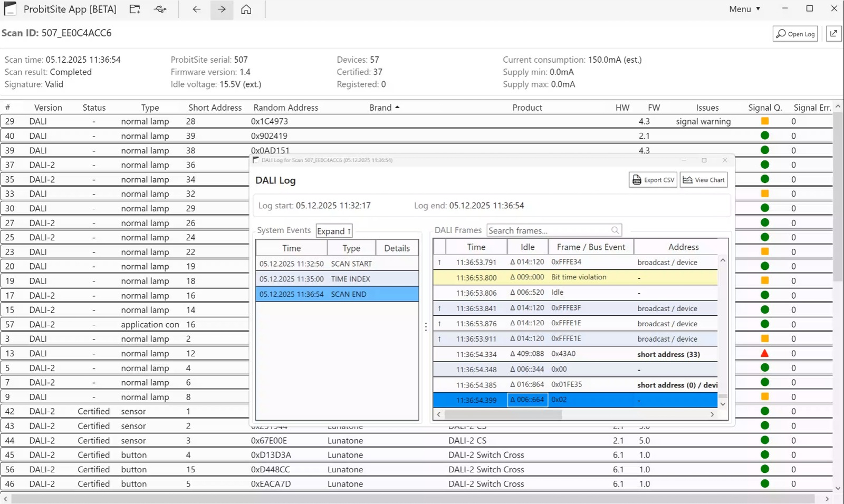
Task: Click the DALI Frames horizontal scrollbar
Action: 503,414
